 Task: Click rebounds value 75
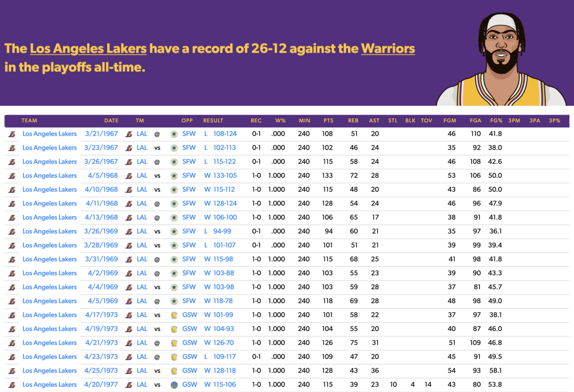354,343
